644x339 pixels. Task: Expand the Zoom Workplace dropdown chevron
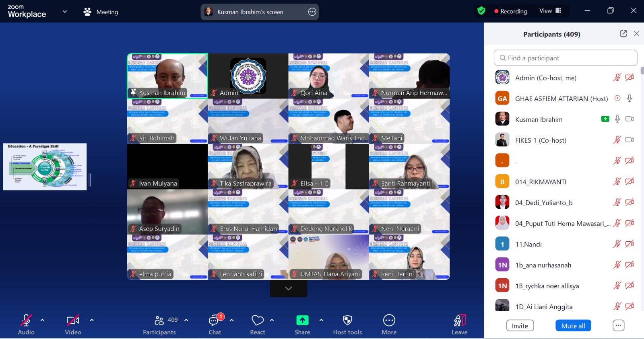coord(65,12)
